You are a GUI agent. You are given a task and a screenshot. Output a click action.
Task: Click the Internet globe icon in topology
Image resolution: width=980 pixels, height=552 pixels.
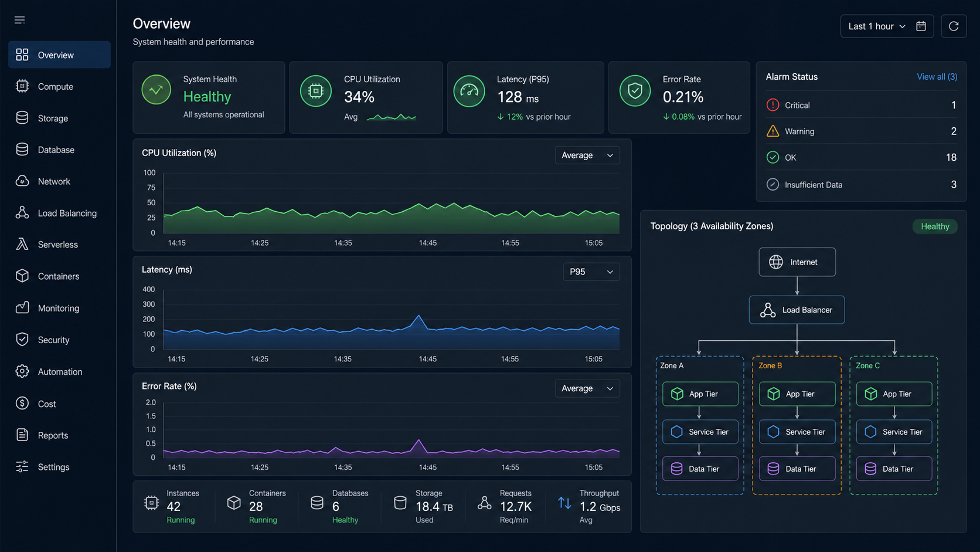tap(776, 262)
